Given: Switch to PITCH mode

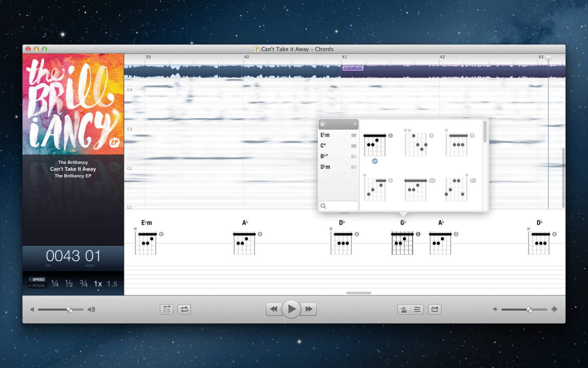Looking at the screenshot, I should tap(38, 286).
